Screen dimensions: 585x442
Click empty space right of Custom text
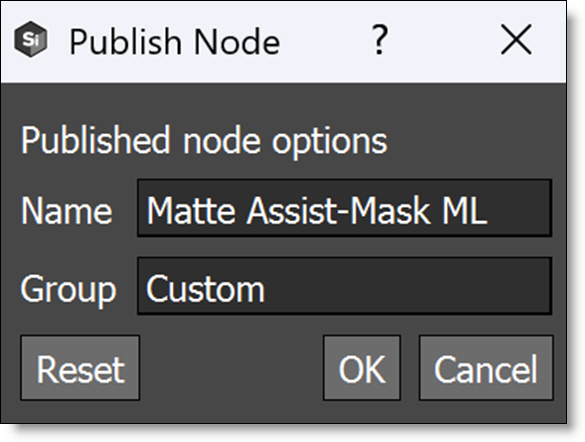pos(407,287)
